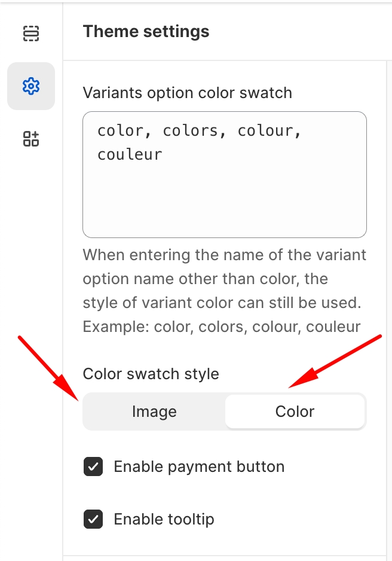Uncheck the Enable payment button checkbox
The width and height of the screenshot is (392, 561).
click(93, 467)
